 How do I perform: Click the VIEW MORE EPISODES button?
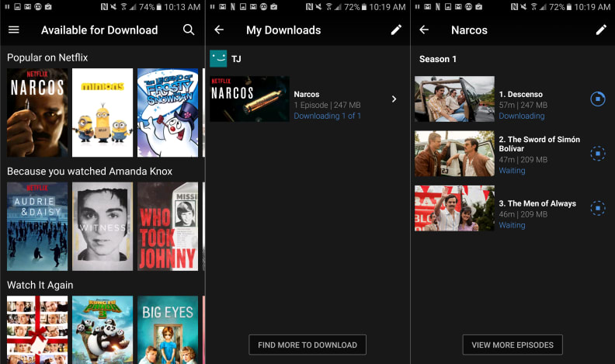pyautogui.click(x=512, y=345)
